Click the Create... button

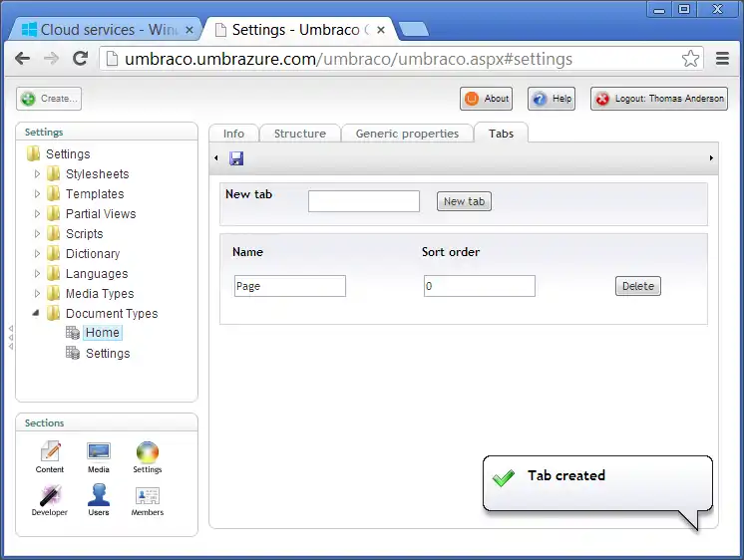coord(49,99)
